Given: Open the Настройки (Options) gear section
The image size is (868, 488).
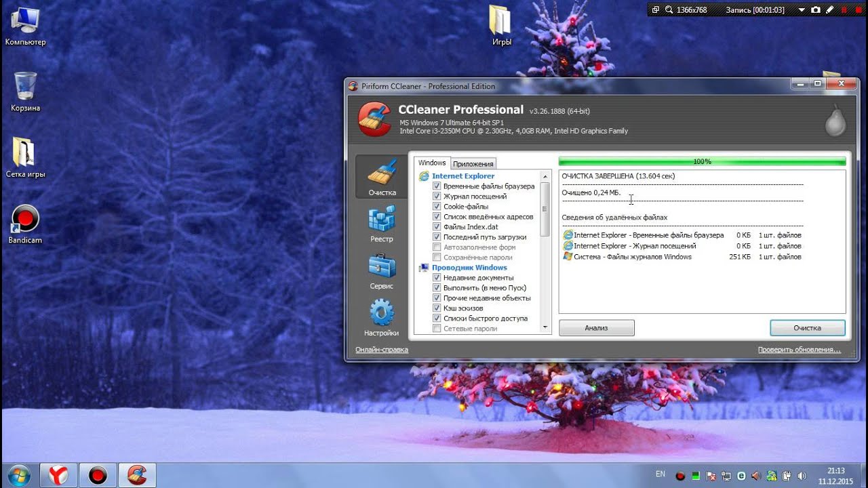Looking at the screenshot, I should click(x=382, y=318).
